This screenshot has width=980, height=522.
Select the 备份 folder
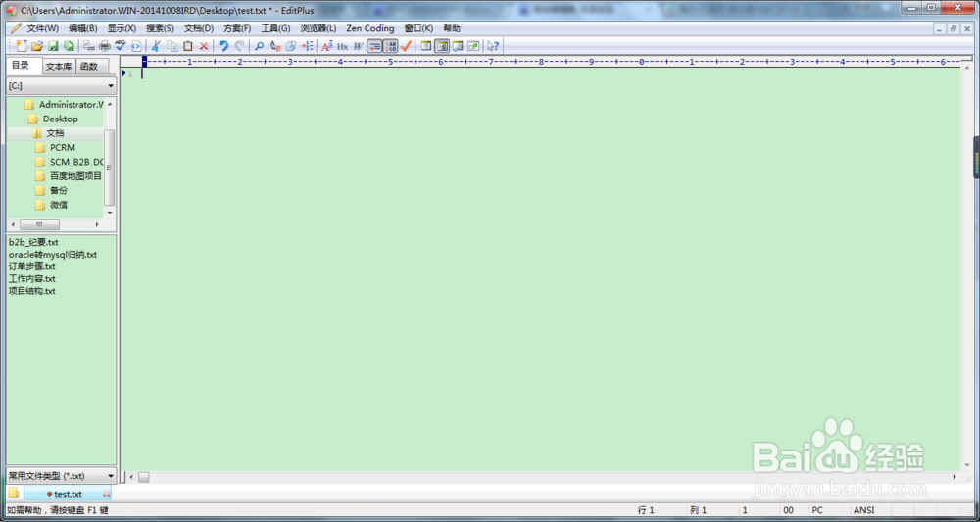click(x=59, y=190)
